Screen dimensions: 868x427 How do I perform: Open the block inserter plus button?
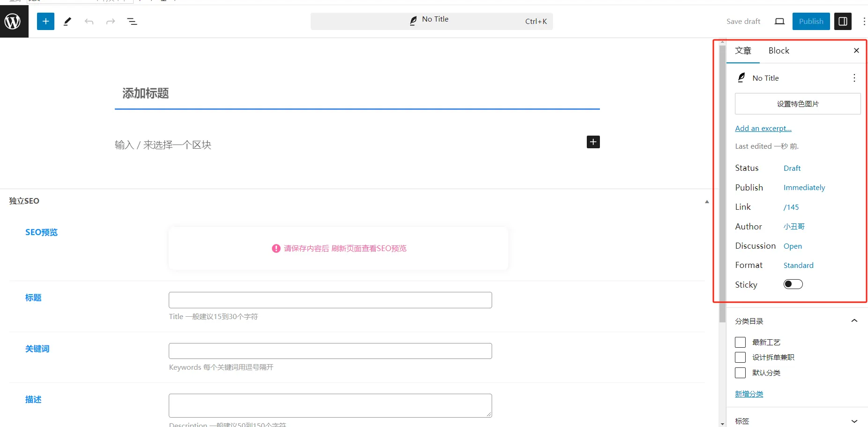click(x=45, y=21)
